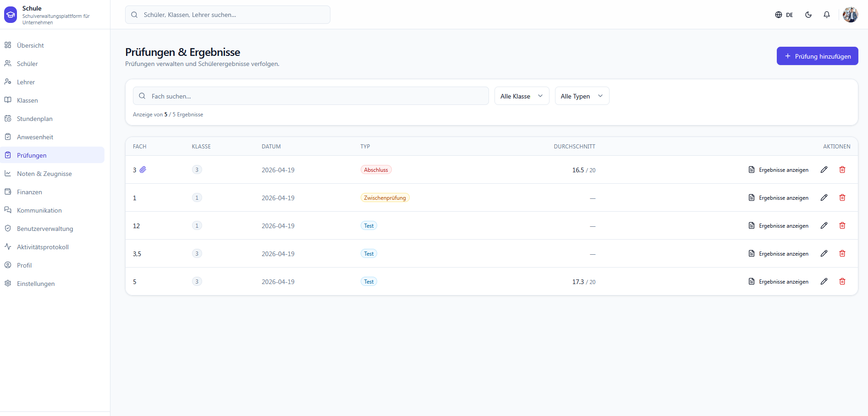The width and height of the screenshot is (868, 416).
Task: Delete Fach 5 exam with trash icon
Action: pos(842,281)
